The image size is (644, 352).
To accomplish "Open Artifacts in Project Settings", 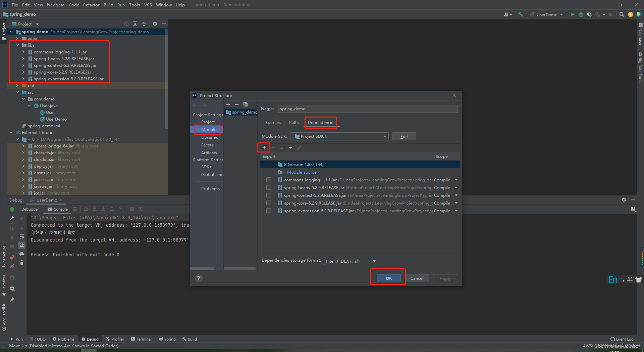I will click(x=209, y=153).
